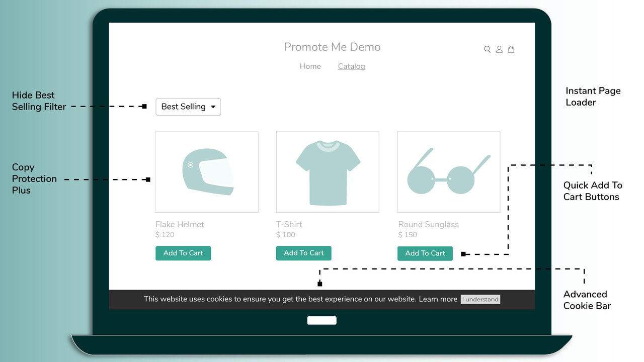This screenshot has height=362, width=644.
Task: Open the Round Sunglass product image
Action: [x=448, y=171]
